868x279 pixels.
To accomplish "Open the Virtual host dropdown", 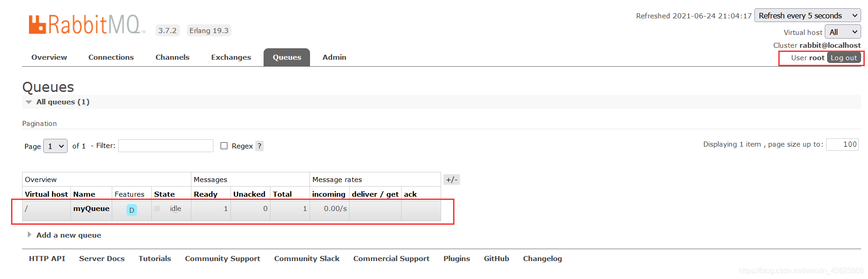I will click(x=842, y=32).
